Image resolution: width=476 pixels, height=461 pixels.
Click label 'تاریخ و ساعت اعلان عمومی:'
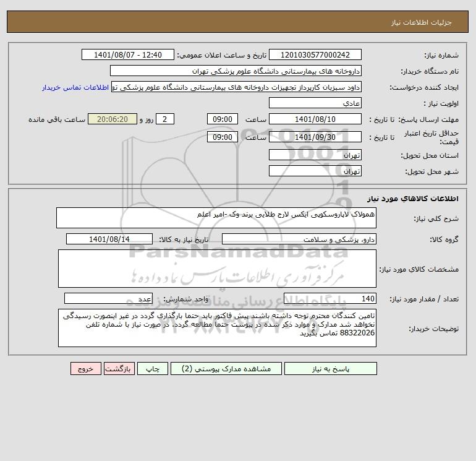(x=222, y=55)
